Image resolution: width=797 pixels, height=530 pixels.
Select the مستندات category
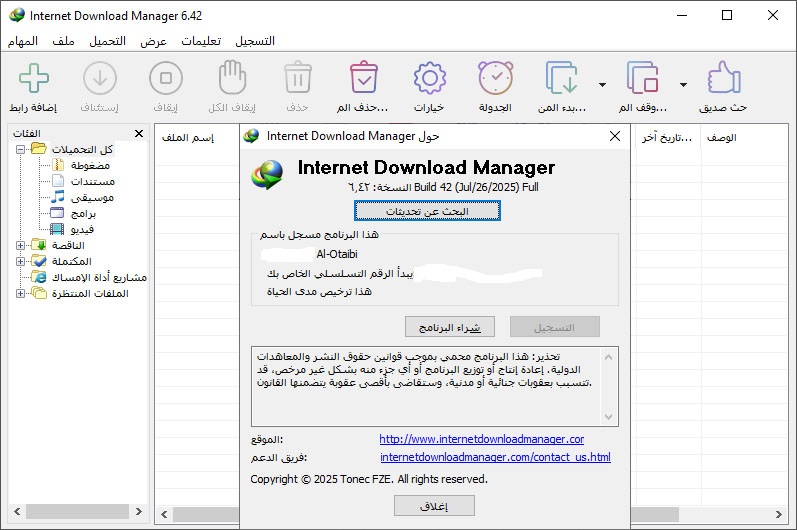(x=93, y=181)
